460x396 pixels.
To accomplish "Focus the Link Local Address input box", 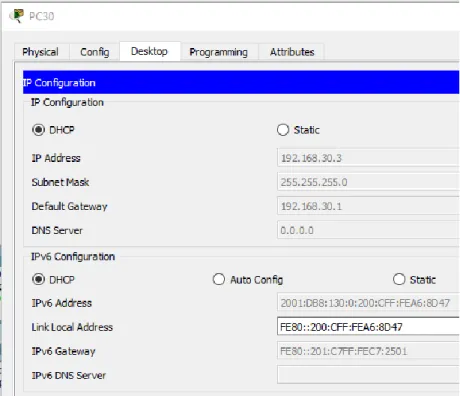I will [x=368, y=327].
